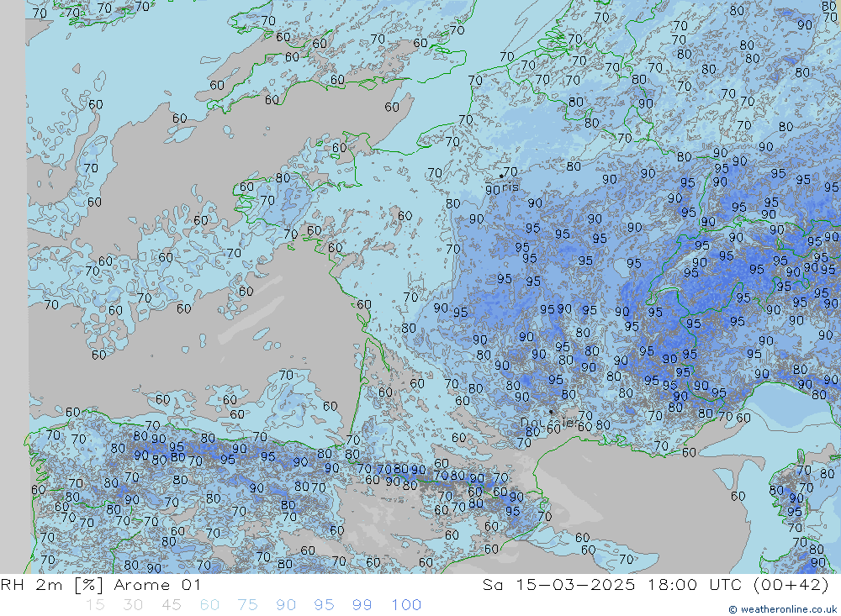Screen dimensions: 841x616
Task: Select the light blue 60 legend value
Action: tap(209, 605)
